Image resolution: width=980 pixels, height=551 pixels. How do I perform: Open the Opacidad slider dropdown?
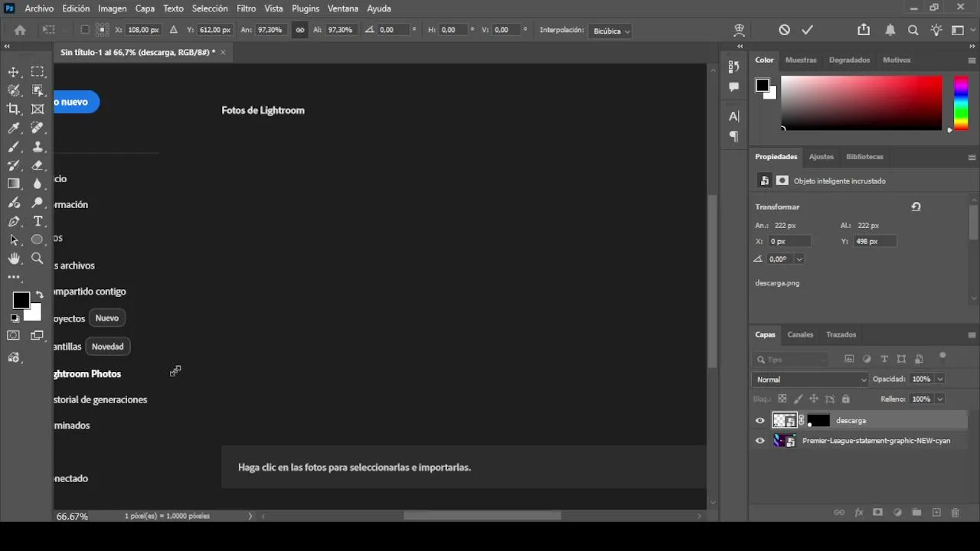click(940, 379)
